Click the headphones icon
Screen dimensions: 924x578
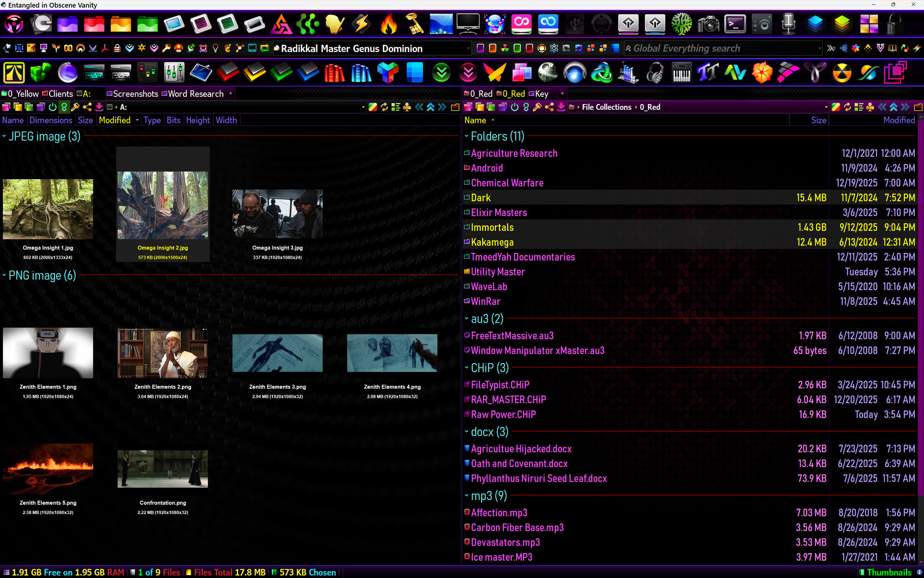(654, 73)
